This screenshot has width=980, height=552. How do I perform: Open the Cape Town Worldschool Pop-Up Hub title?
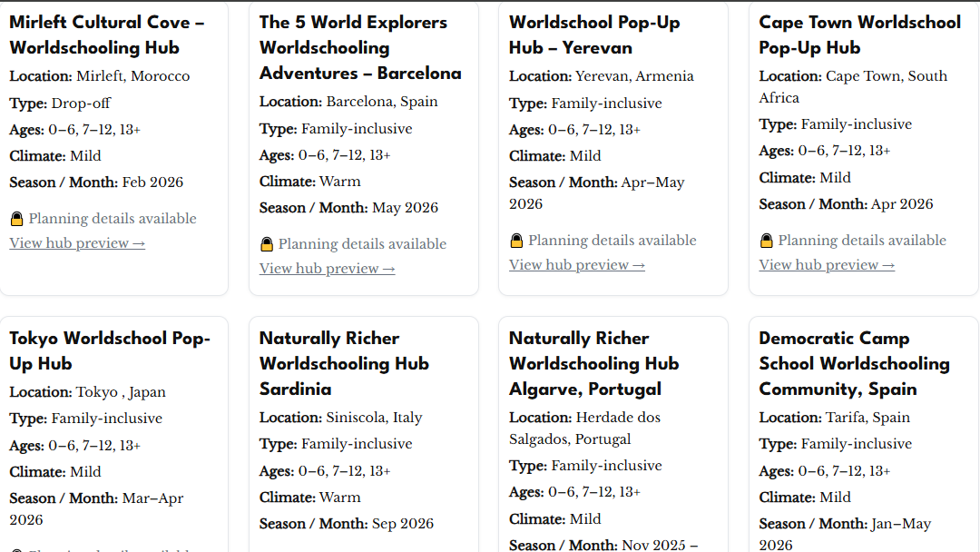[859, 34]
